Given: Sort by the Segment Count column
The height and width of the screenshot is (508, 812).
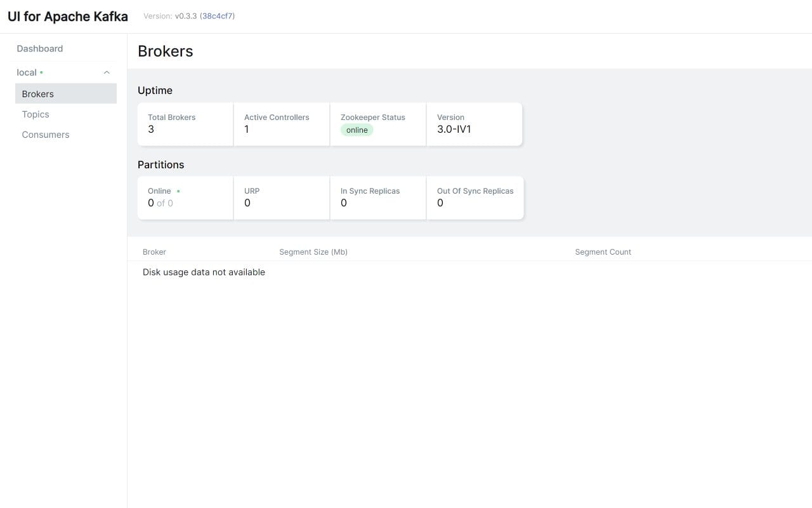Looking at the screenshot, I should point(603,251).
